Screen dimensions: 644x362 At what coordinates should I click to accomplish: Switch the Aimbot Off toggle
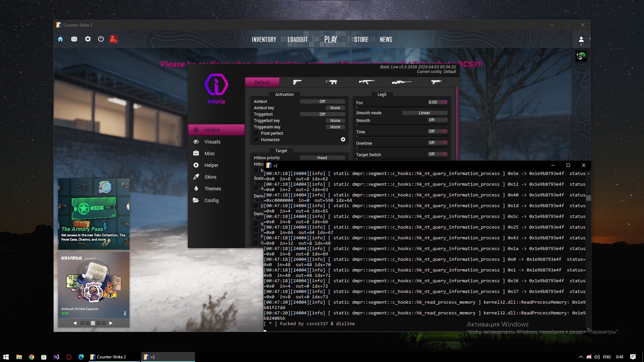click(x=322, y=102)
